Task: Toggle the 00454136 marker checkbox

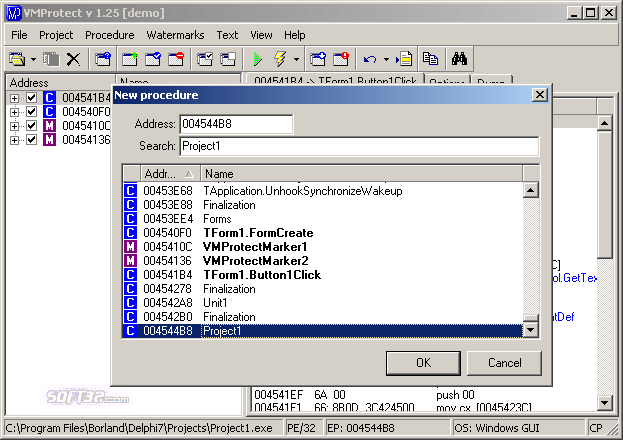Action: click(x=32, y=140)
